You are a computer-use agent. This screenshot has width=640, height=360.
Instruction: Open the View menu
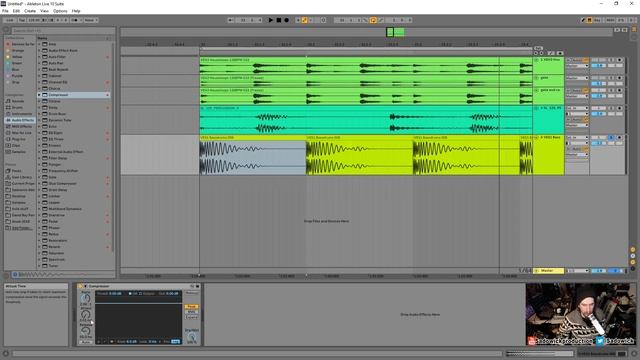click(x=44, y=11)
